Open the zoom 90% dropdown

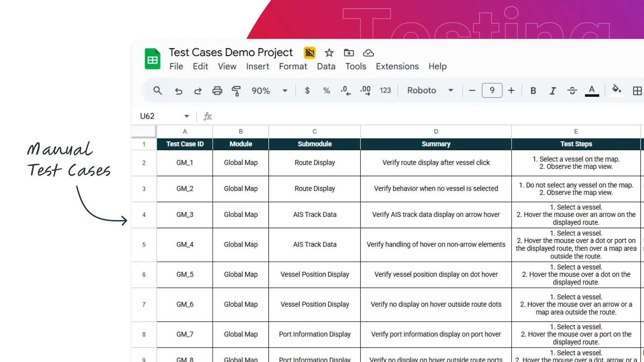click(x=270, y=90)
